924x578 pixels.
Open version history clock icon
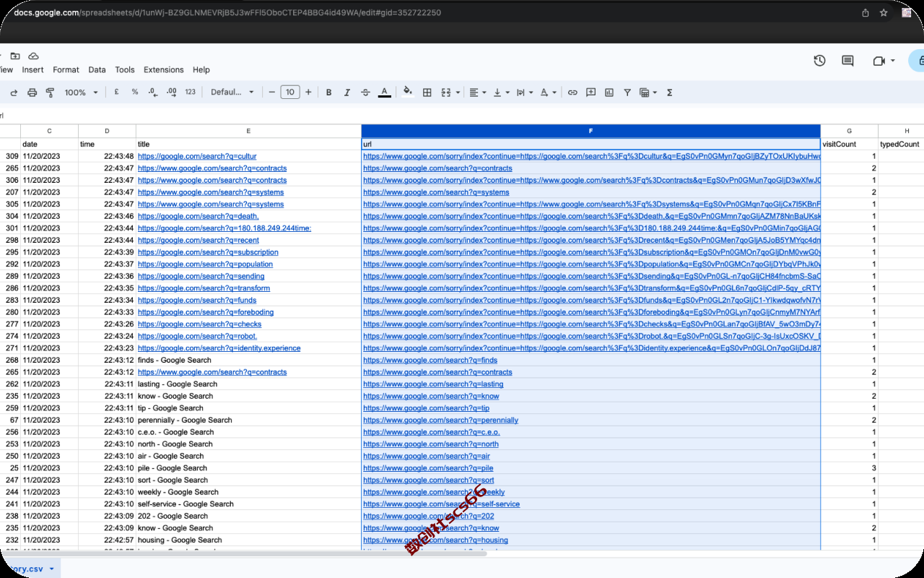click(x=819, y=61)
